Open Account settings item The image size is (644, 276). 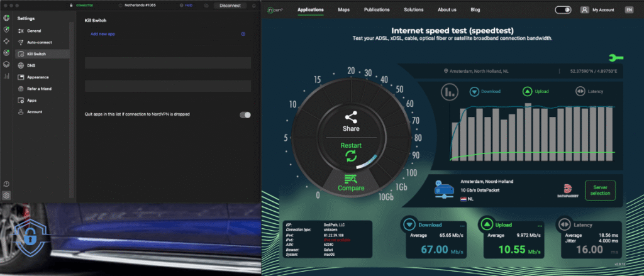42,112
